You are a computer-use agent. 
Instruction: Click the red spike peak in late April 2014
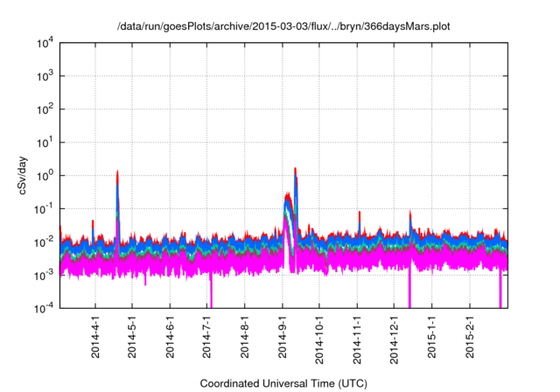117,173
